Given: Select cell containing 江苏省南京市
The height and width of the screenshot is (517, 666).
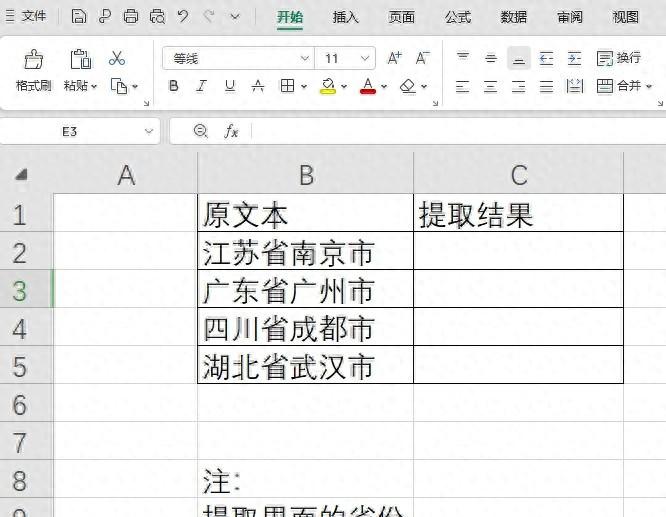Looking at the screenshot, I should pyautogui.click(x=305, y=253).
